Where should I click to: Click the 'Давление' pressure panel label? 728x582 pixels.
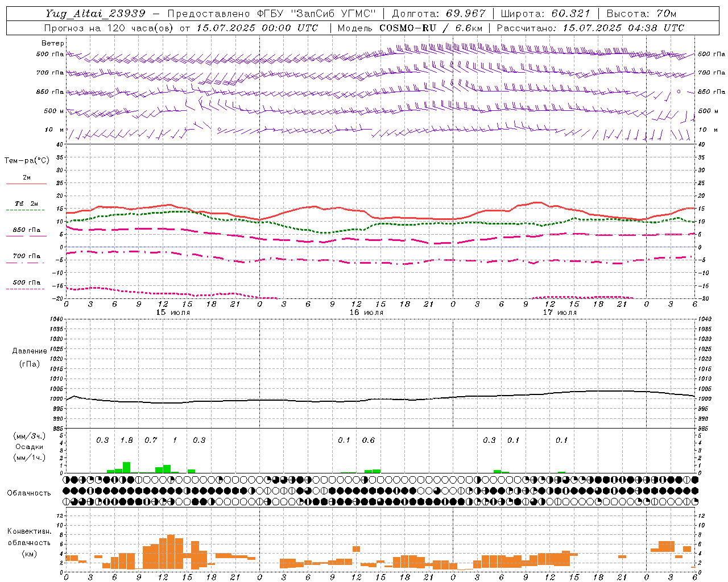[30, 351]
